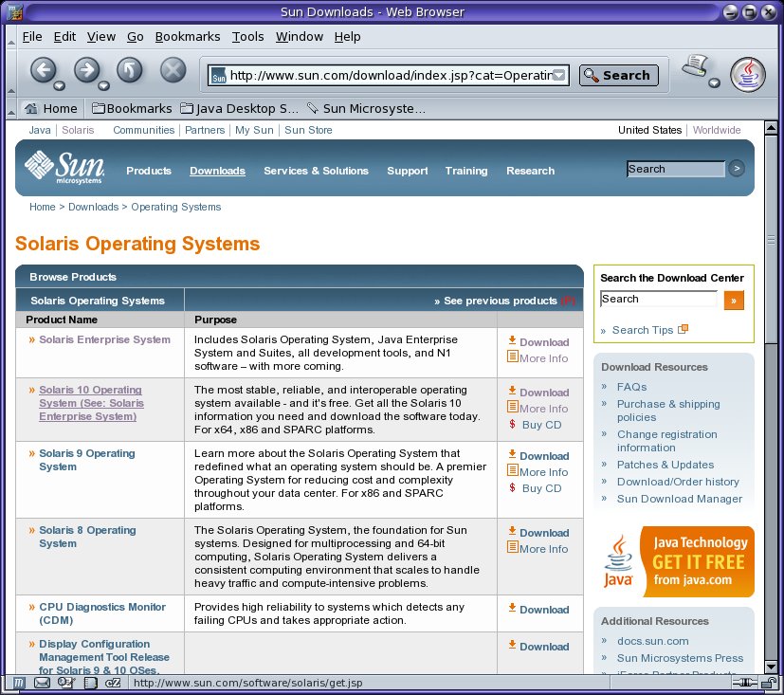Focus the URL address field
This screenshot has height=695, width=784.
click(x=390, y=76)
